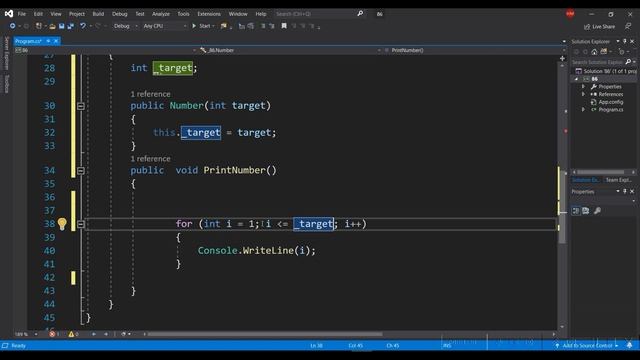The width and height of the screenshot is (640, 360).
Task: Open the Any CPU platform dropdown
Action: coord(164,26)
